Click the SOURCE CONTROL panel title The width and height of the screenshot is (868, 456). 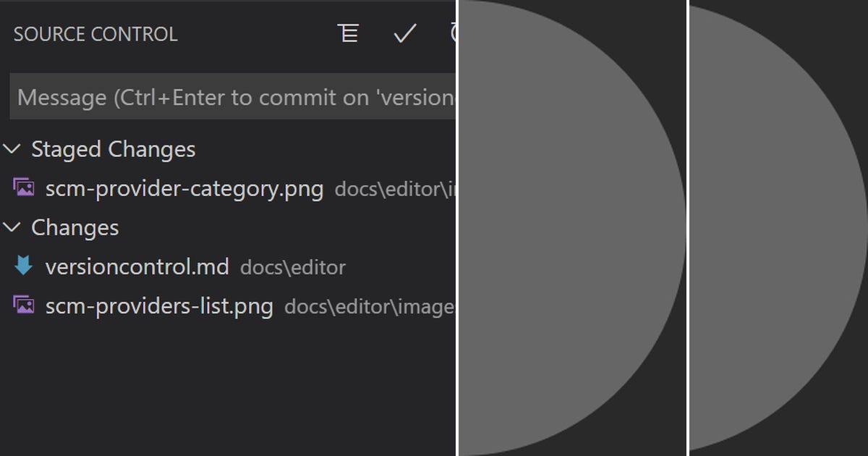(x=95, y=33)
